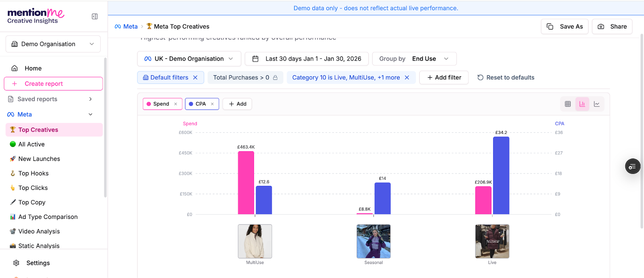Open UK - Demo Organisation account dropdown
This screenshot has height=278, width=644.
tap(189, 59)
